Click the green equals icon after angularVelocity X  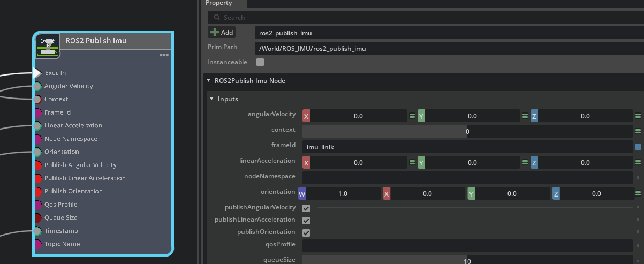(412, 116)
